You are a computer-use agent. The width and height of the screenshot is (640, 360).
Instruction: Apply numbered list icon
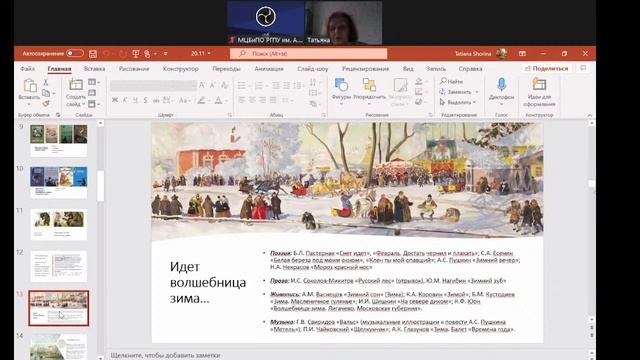258,85
